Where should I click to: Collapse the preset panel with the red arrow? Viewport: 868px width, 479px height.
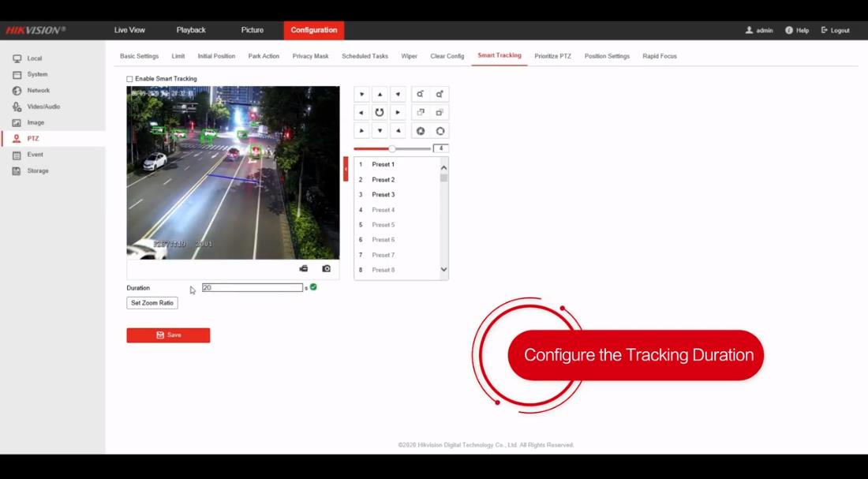[x=346, y=168]
